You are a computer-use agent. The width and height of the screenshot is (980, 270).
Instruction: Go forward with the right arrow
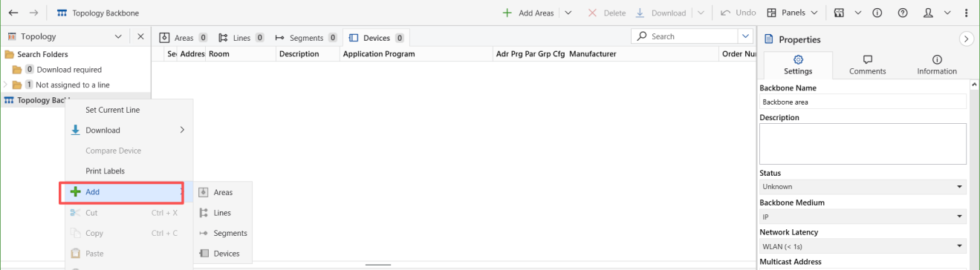click(33, 13)
